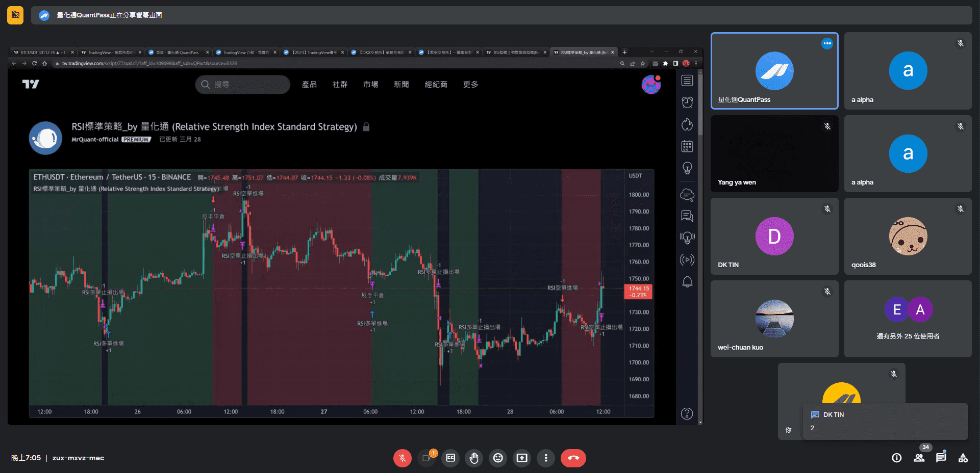Click the qoois38 participant avatar
Screen dimensions: 980x473
tap(908, 236)
